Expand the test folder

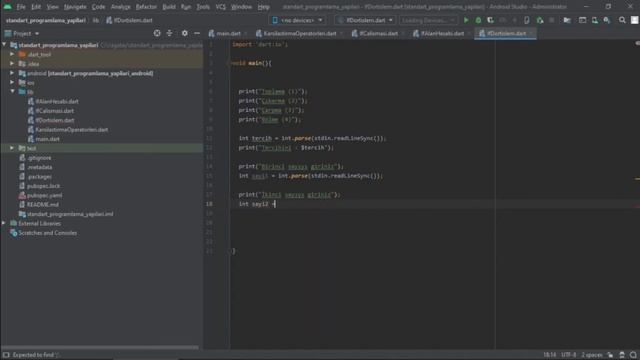[x=12, y=148]
